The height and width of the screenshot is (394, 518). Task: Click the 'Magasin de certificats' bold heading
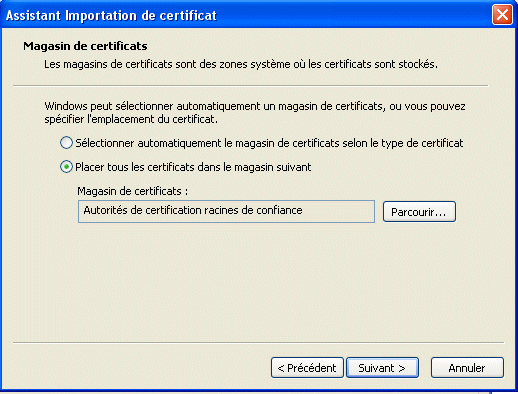[85, 46]
